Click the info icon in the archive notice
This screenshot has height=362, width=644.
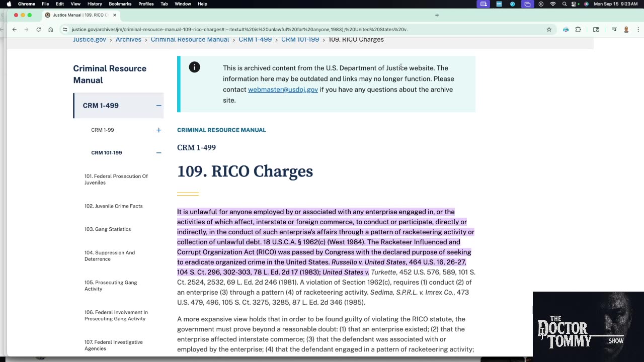tap(194, 67)
